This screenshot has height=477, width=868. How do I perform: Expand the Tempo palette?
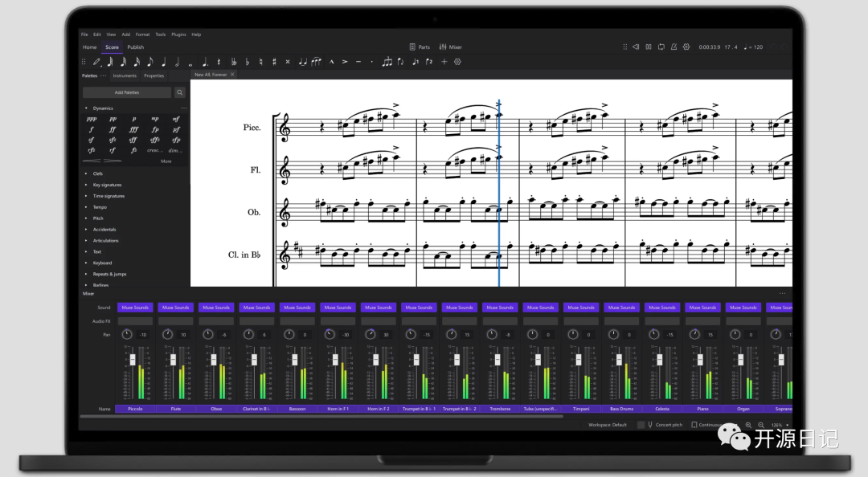[86, 207]
